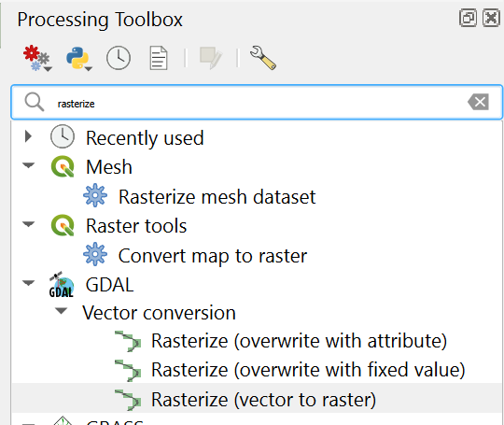
Task: Click the Vector conversion label
Action: [x=159, y=313]
